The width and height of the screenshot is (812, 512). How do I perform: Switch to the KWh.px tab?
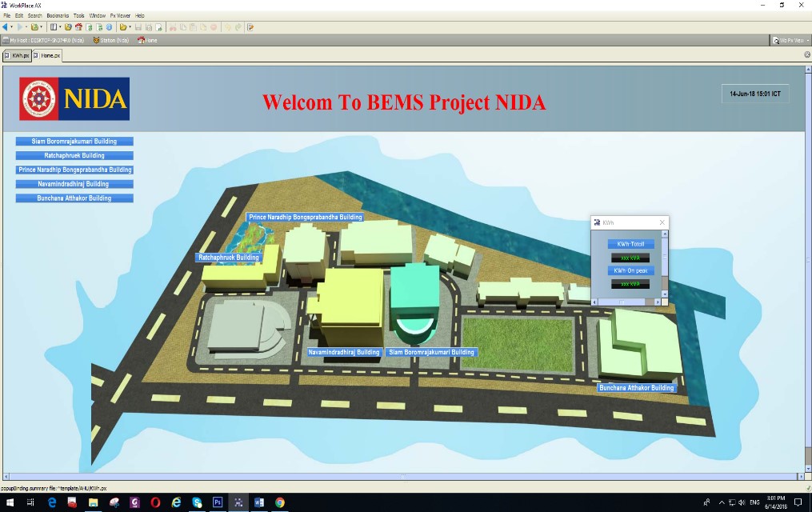point(17,55)
